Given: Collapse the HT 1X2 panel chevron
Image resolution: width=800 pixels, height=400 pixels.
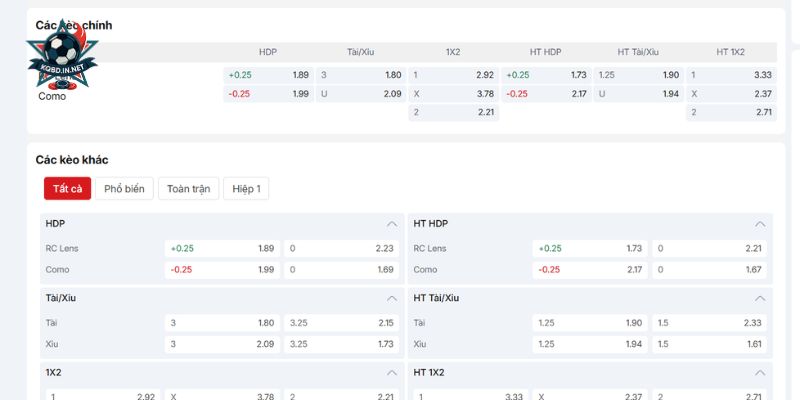Looking at the screenshot, I should point(760,373).
